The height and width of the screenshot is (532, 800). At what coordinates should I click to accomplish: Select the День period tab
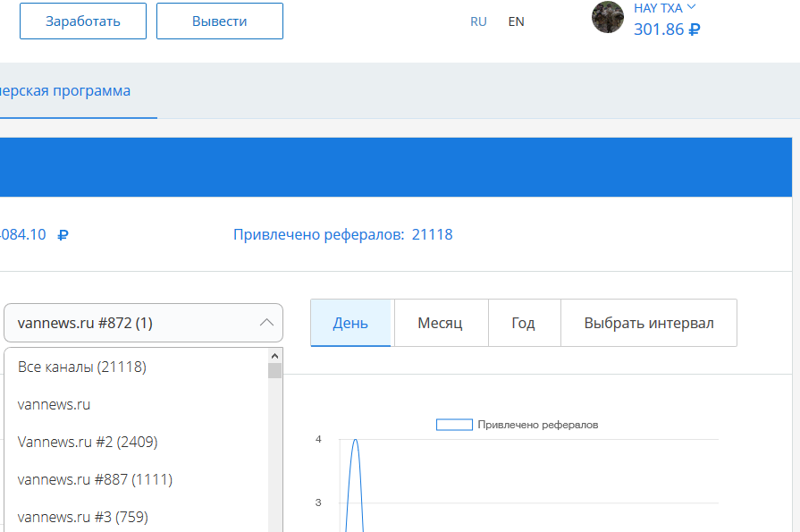click(350, 323)
